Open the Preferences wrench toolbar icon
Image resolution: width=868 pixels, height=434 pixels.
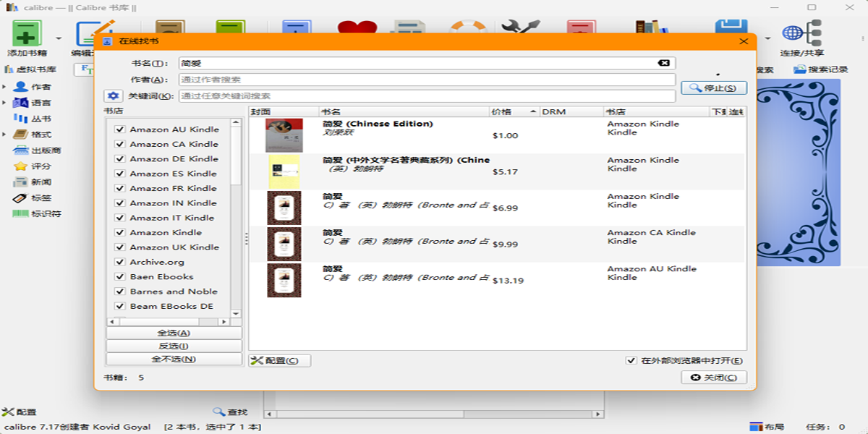click(x=521, y=27)
